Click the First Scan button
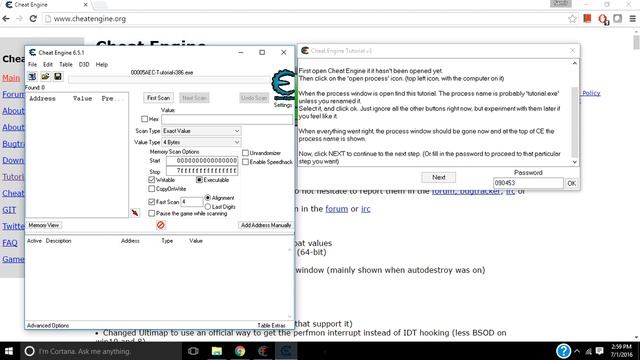The image size is (640, 360). coord(158,98)
